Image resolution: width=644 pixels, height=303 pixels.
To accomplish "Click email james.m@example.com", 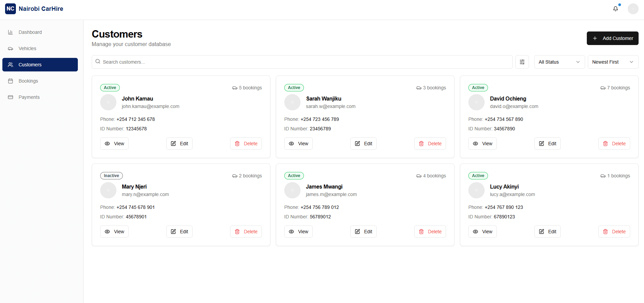I will [x=331, y=194].
